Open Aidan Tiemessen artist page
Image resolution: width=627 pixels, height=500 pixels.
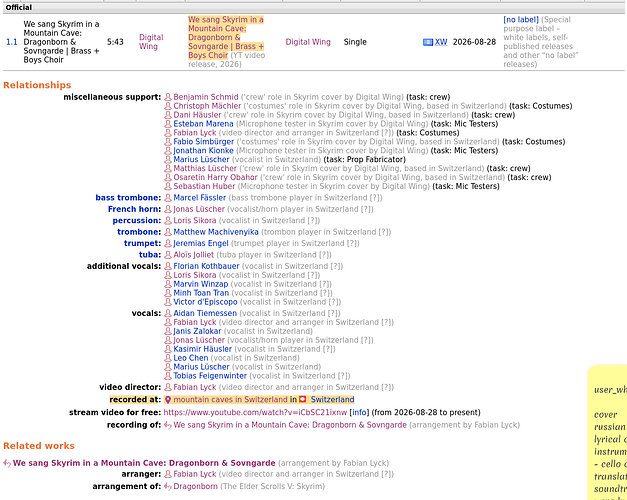coord(205,313)
